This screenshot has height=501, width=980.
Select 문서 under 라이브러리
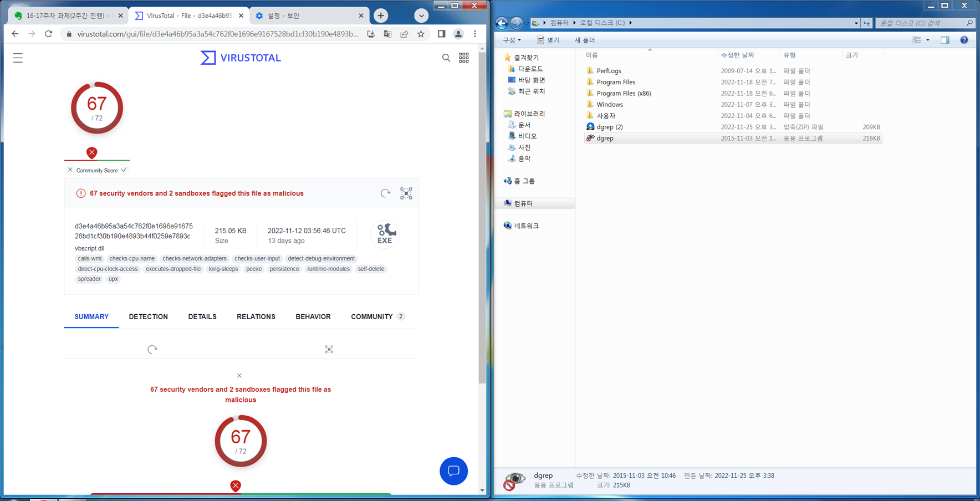tap(524, 125)
